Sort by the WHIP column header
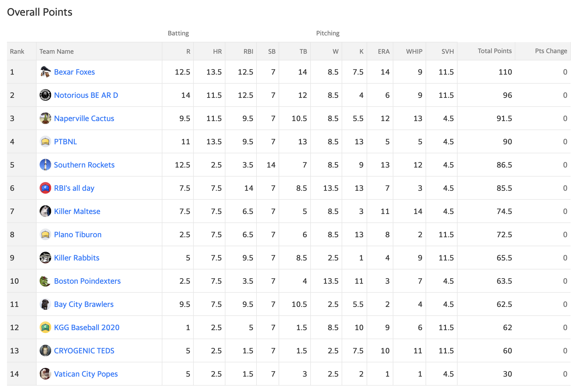 414,51
